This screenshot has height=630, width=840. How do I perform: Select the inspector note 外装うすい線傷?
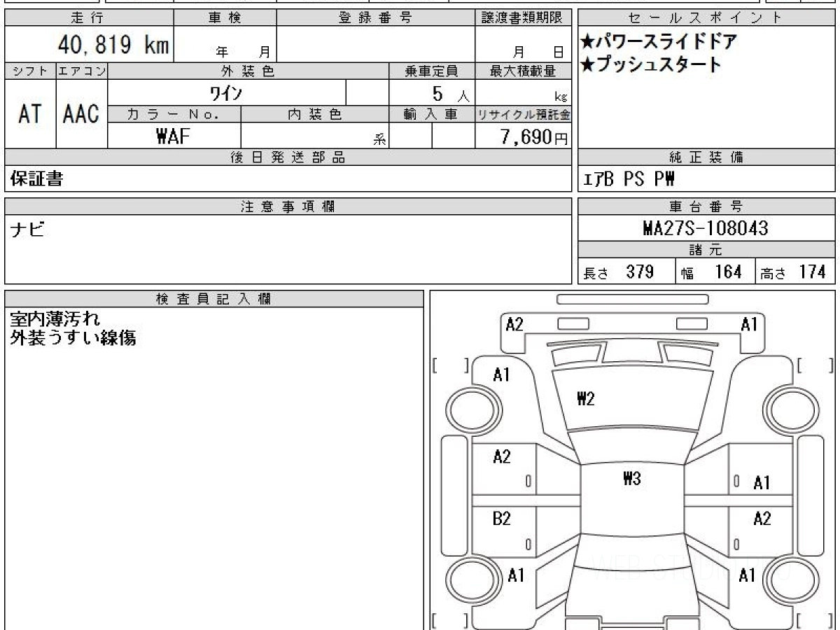(73, 337)
